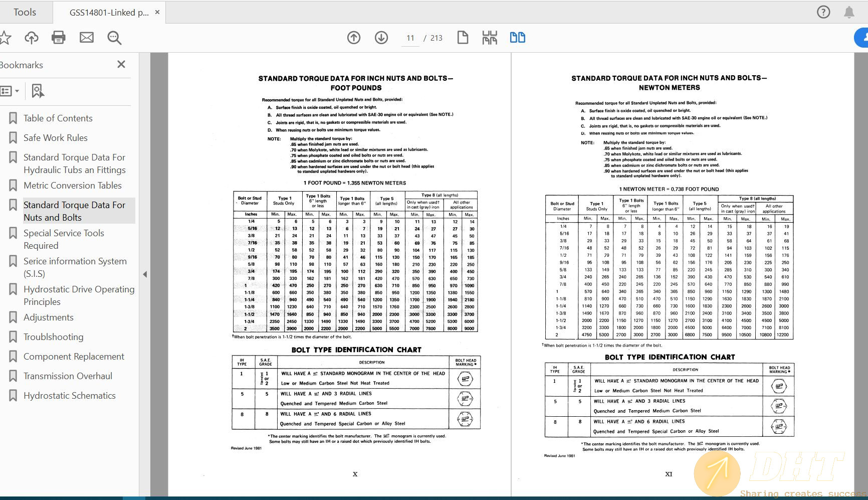The image size is (868, 500).
Task: Go to next page with down arrow
Action: (381, 38)
